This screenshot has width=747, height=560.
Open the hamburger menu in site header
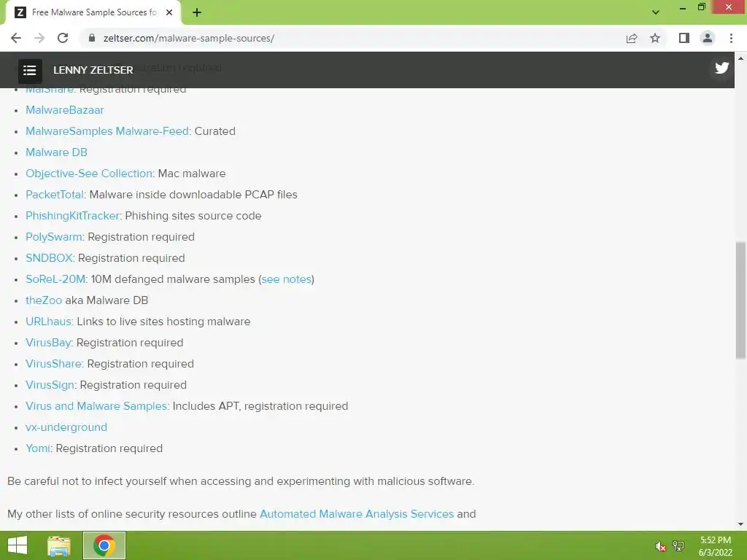click(29, 71)
